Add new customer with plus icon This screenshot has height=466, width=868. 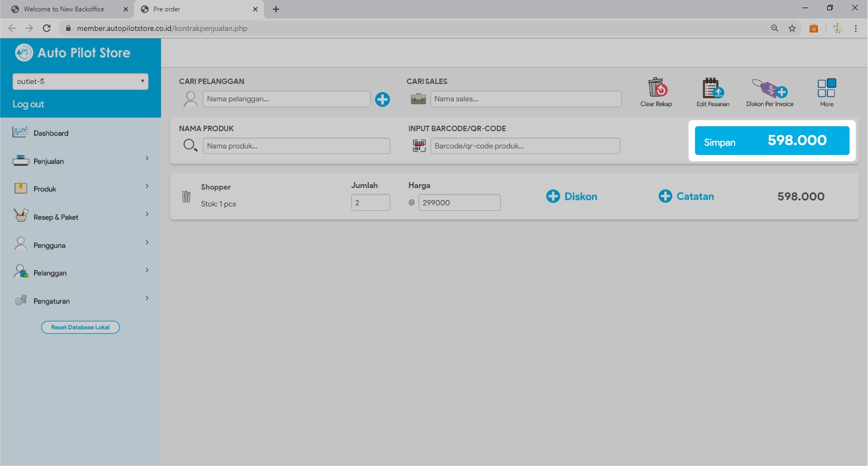pos(382,99)
